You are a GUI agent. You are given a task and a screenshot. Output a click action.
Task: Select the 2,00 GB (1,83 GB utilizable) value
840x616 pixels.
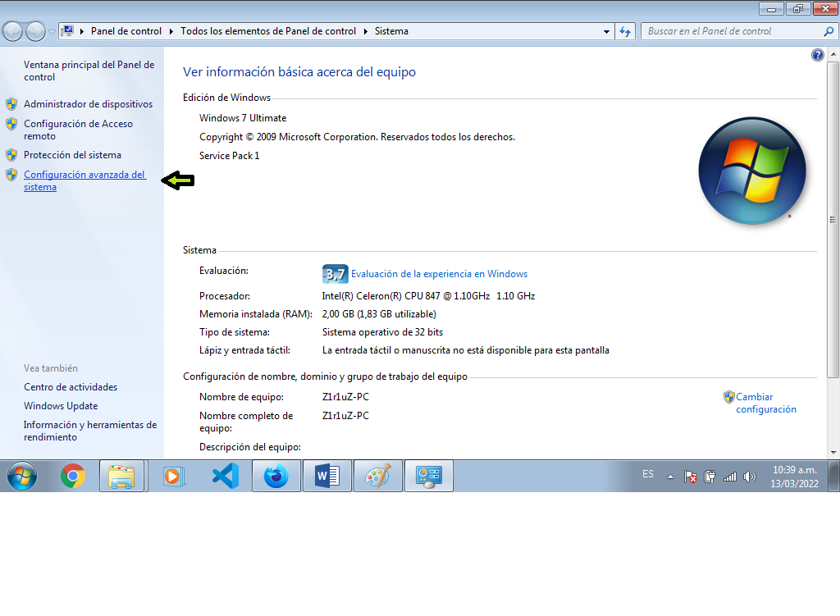click(379, 314)
